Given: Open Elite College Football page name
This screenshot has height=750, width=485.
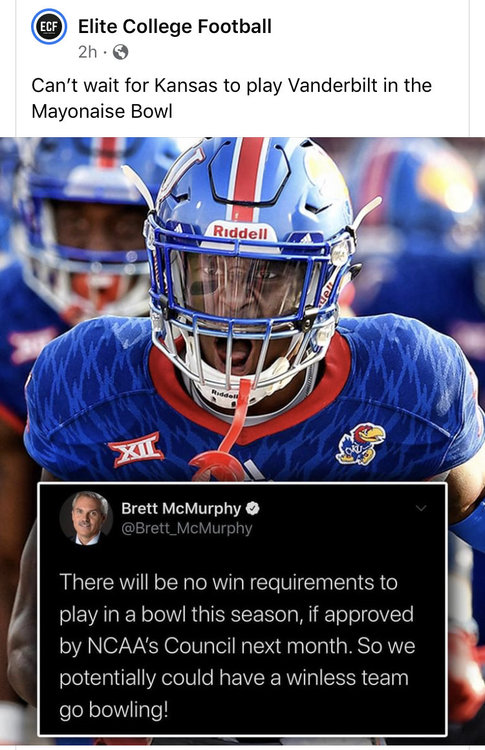Looking at the screenshot, I should (175, 26).
